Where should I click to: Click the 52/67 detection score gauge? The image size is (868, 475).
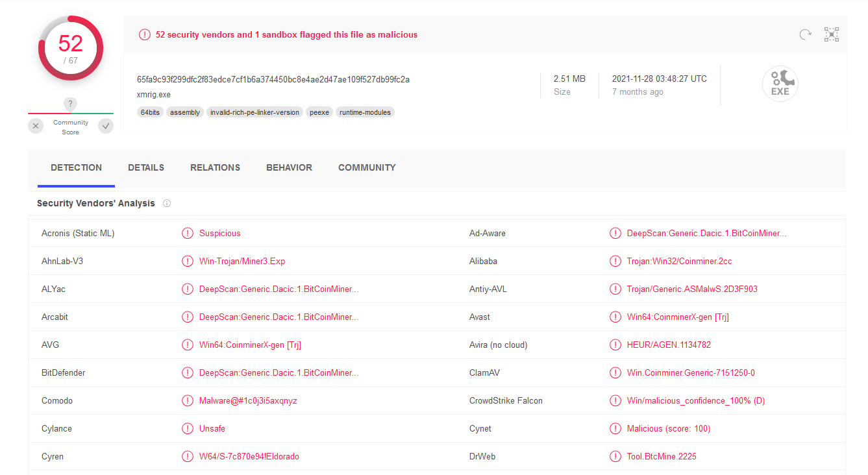pos(70,48)
